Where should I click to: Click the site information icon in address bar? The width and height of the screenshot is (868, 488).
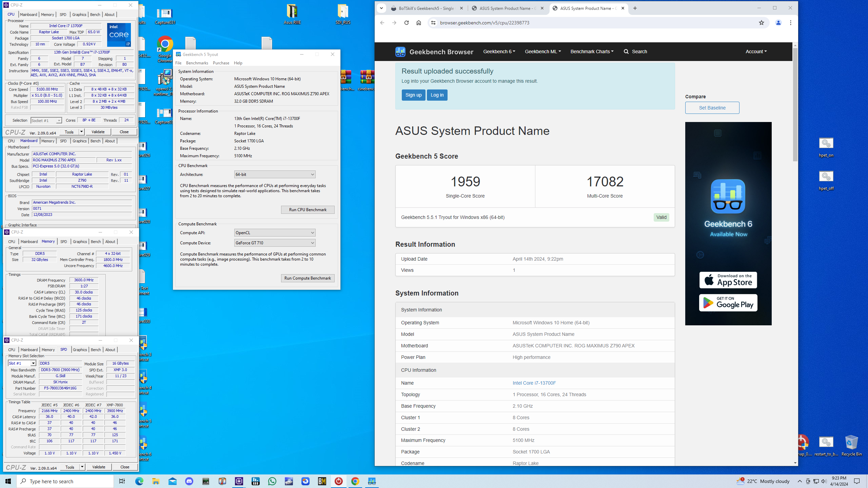(x=433, y=23)
